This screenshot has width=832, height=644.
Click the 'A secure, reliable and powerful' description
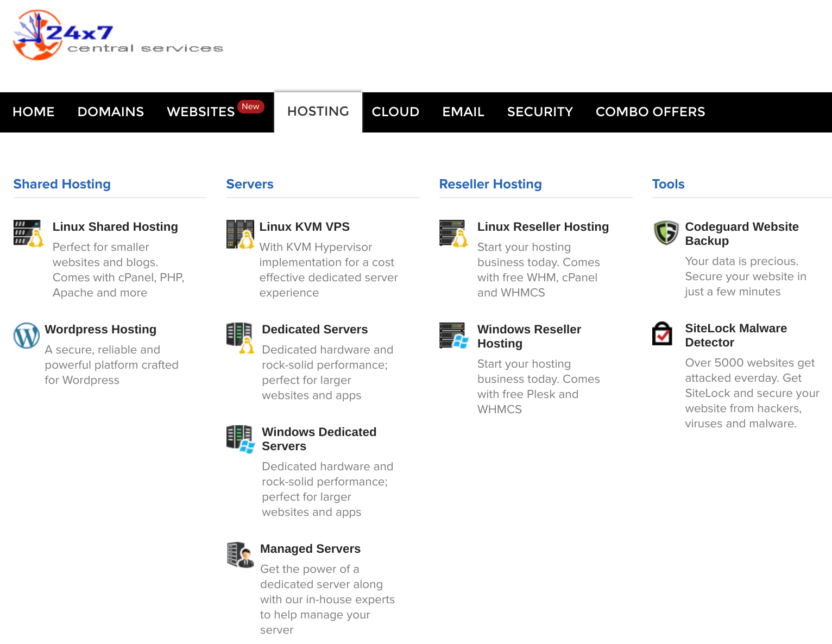click(x=111, y=365)
